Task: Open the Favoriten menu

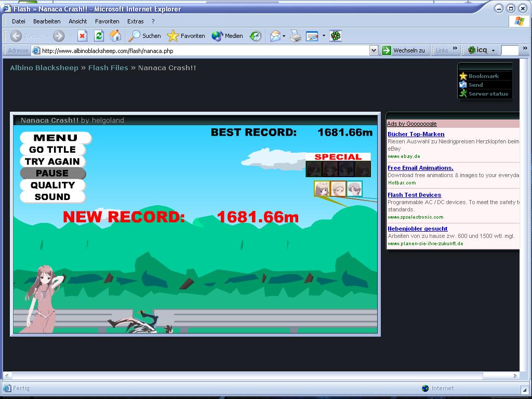Action: pyautogui.click(x=107, y=21)
